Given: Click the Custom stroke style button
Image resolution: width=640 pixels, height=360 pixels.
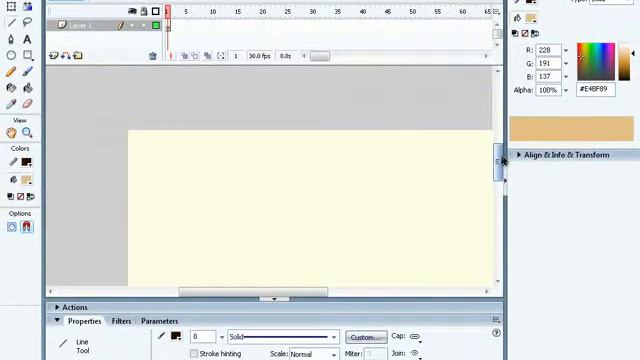Looking at the screenshot, I should [366, 338].
